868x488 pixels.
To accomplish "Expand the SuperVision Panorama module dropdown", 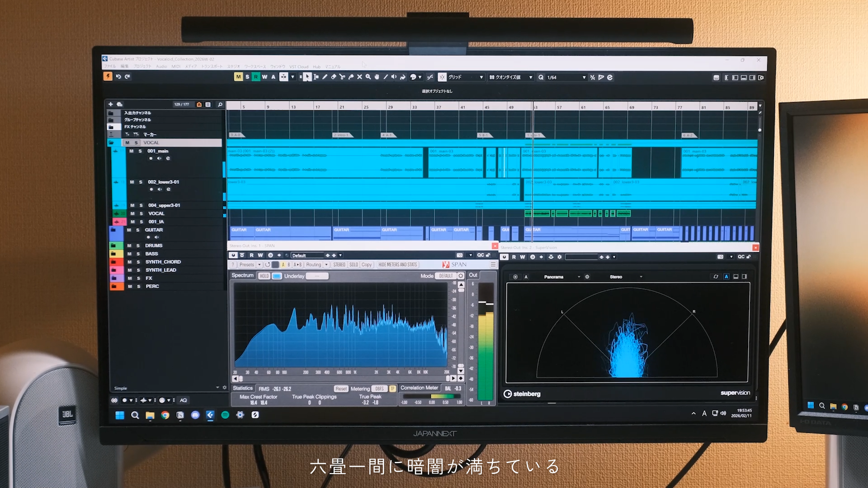I will click(579, 277).
